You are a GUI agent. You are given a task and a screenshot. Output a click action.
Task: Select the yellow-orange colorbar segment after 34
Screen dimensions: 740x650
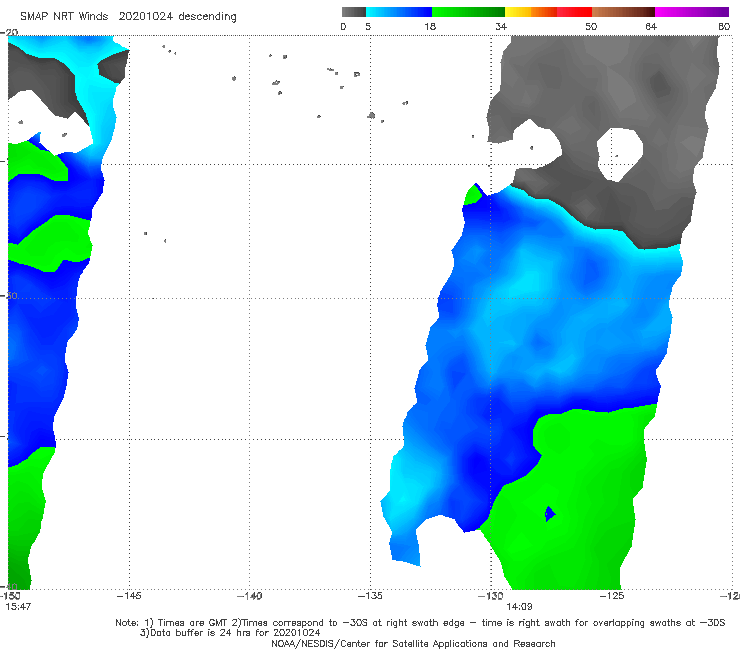tap(531, 12)
